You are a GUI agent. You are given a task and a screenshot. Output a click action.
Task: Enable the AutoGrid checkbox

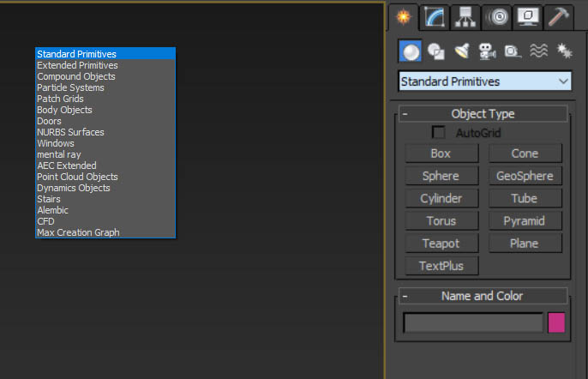(438, 132)
